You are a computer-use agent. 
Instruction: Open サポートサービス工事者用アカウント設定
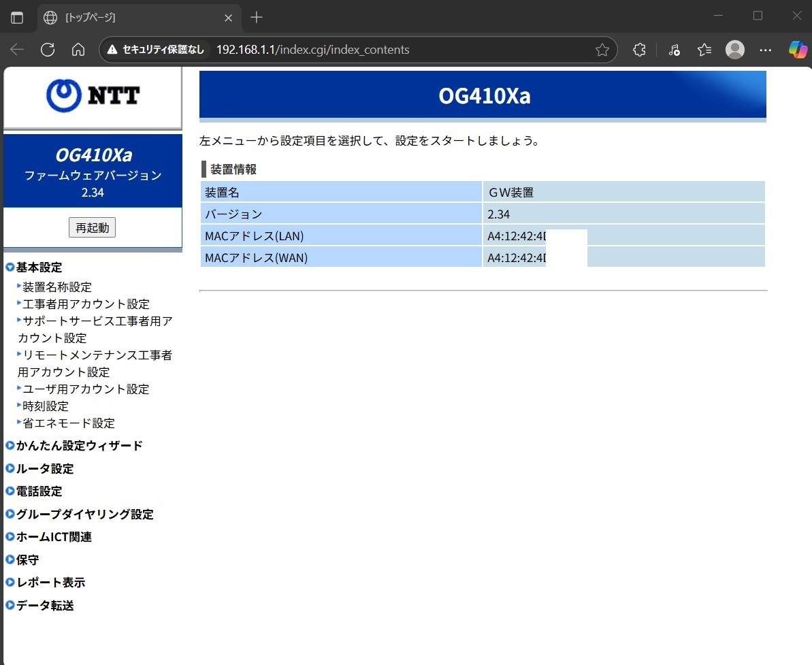point(95,329)
